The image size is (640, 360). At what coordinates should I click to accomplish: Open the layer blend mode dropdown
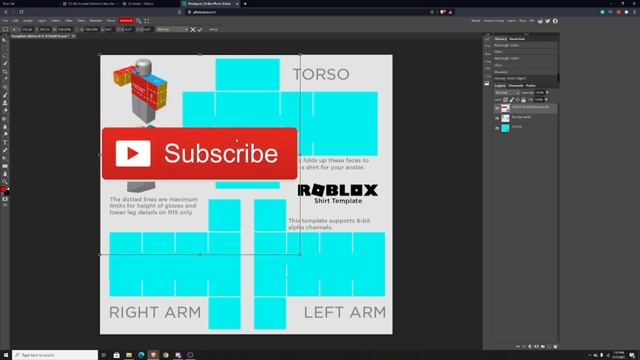507,93
